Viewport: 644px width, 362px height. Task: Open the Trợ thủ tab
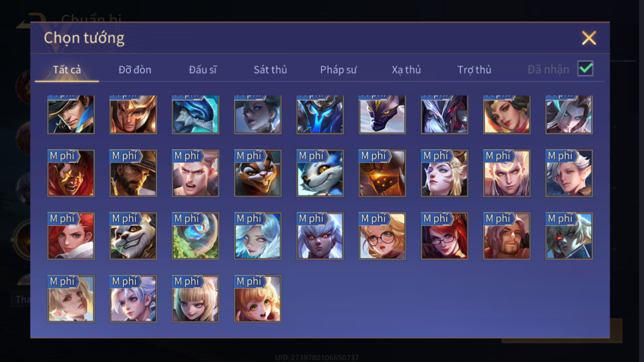pyautogui.click(x=474, y=69)
